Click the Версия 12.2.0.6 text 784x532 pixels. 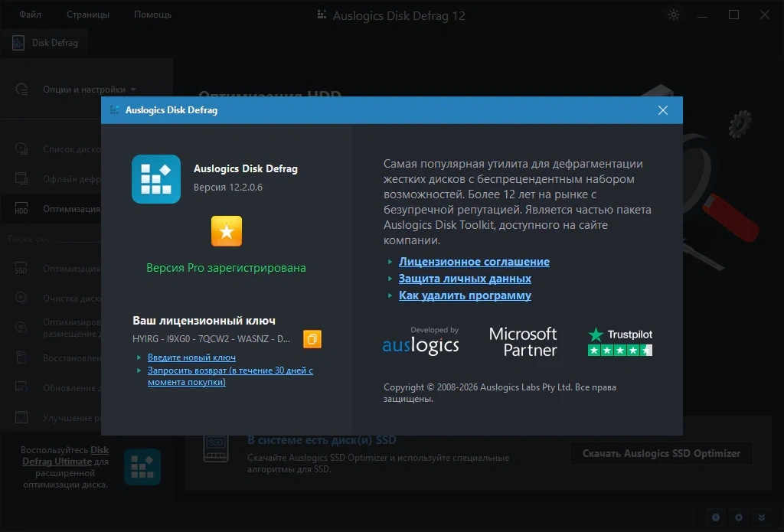click(228, 188)
